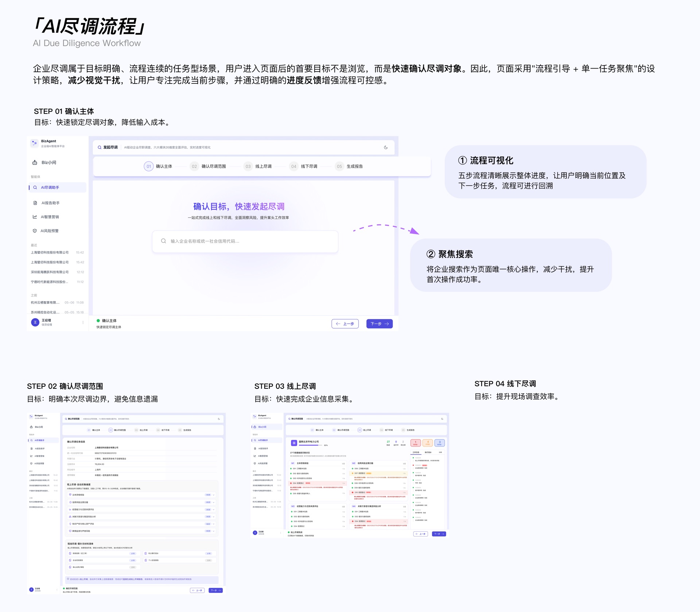This screenshot has height=612, width=700.
Task: Open AI风险预警 shield icon in Step 01 sidebar
Action: [35, 231]
